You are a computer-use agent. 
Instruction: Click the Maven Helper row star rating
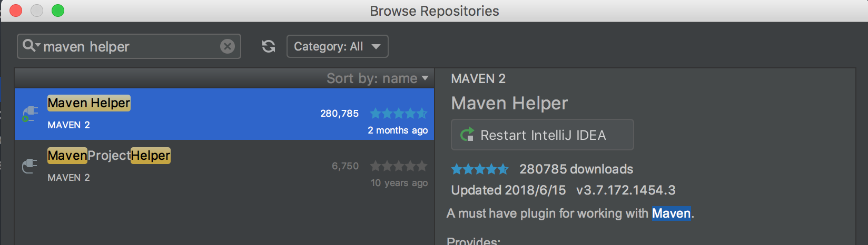pyautogui.click(x=399, y=113)
